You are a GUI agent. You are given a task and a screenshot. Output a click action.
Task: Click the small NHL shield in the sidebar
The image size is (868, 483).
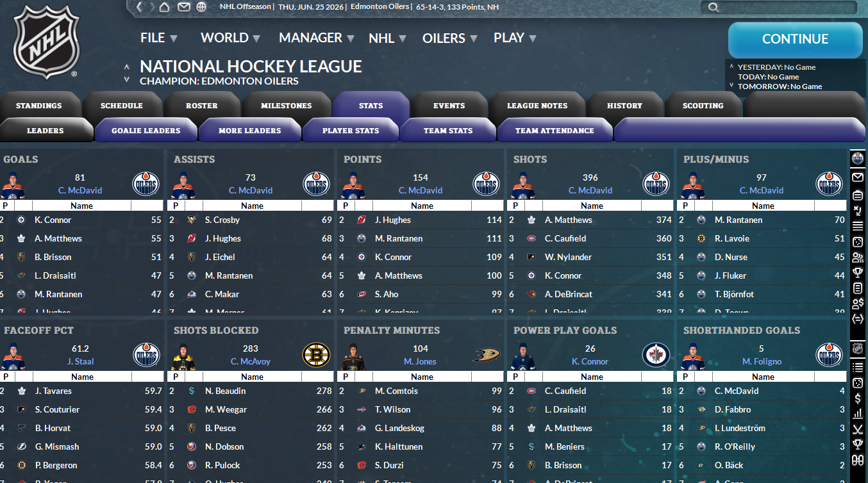(x=858, y=348)
